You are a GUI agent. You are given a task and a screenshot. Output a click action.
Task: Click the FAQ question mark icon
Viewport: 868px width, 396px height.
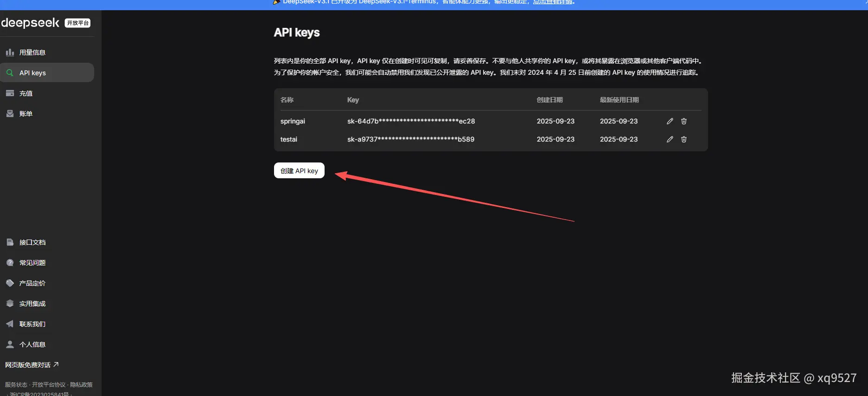(x=10, y=263)
